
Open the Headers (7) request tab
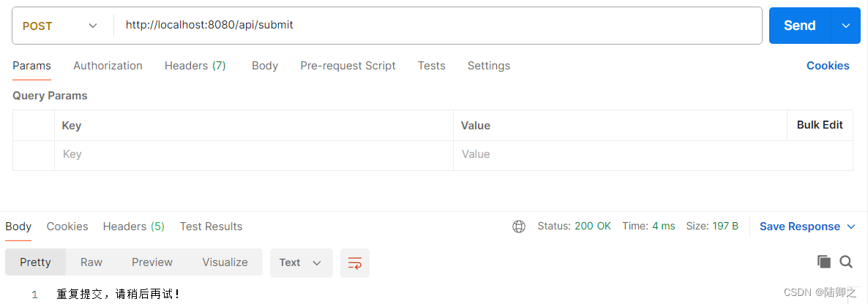[x=195, y=66]
